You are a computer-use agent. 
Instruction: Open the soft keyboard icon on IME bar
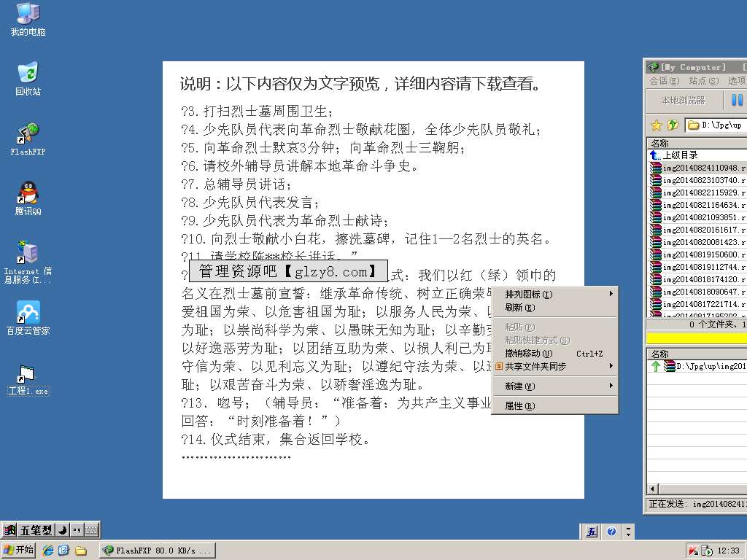91,530
